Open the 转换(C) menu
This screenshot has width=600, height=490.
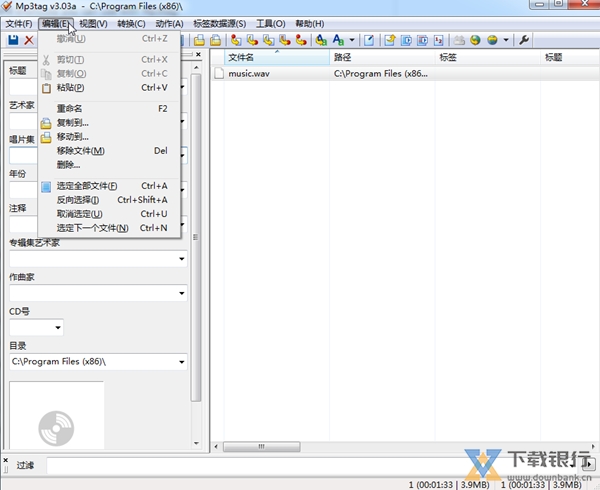131,24
